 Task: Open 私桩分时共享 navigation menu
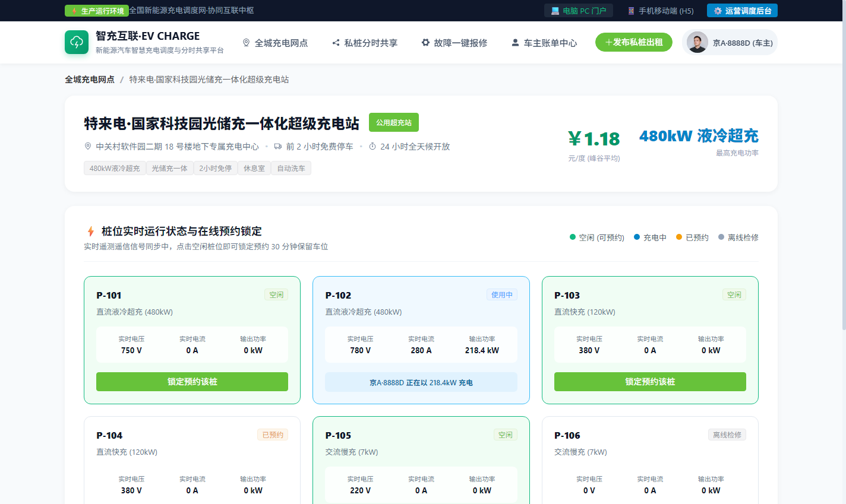365,43
